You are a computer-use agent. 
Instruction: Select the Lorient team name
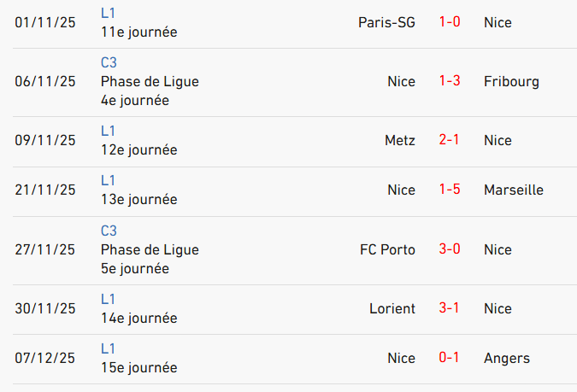pyautogui.click(x=392, y=308)
